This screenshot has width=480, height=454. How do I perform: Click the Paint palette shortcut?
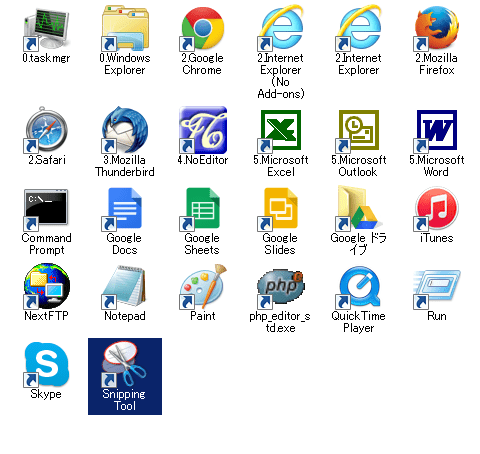[202, 286]
